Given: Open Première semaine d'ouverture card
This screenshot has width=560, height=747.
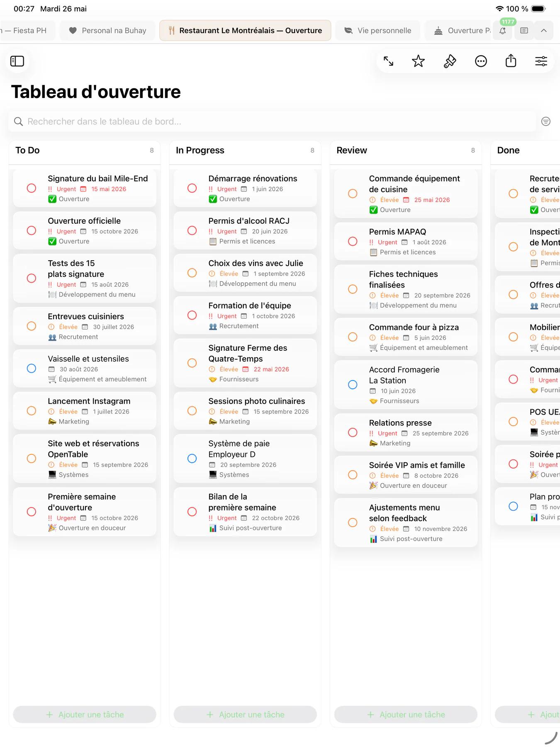Looking at the screenshot, I should (x=85, y=512).
